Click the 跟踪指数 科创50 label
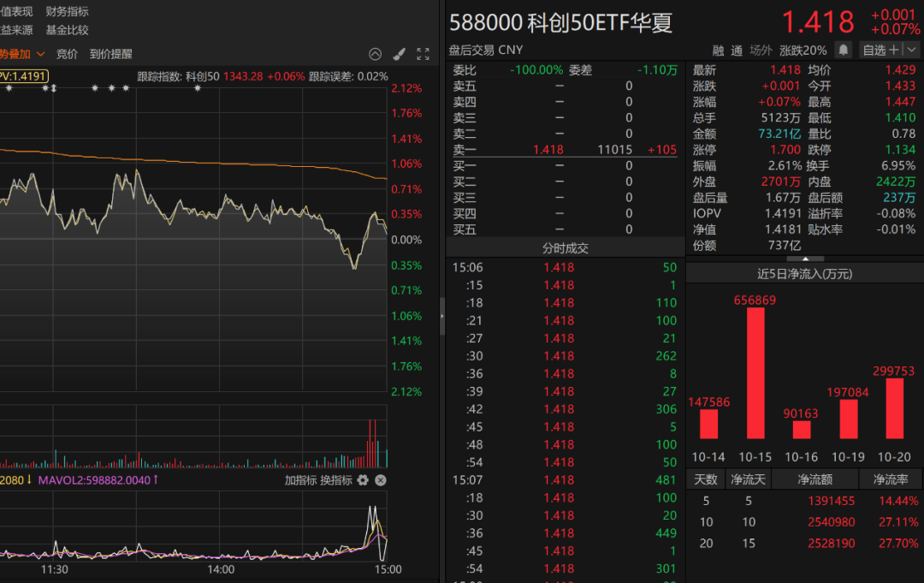Image resolution: width=924 pixels, height=583 pixels. [178, 77]
